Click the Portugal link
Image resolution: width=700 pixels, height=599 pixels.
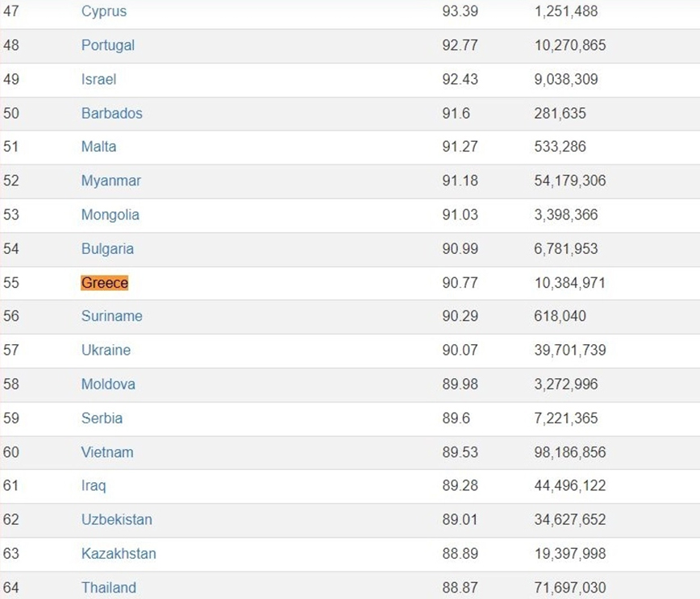(108, 46)
